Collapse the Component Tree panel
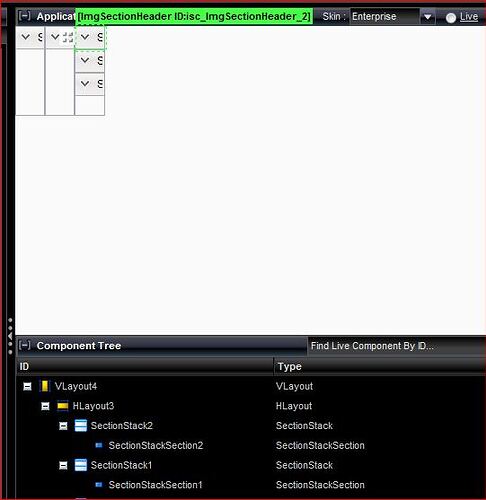486x500 pixels. click(x=24, y=345)
